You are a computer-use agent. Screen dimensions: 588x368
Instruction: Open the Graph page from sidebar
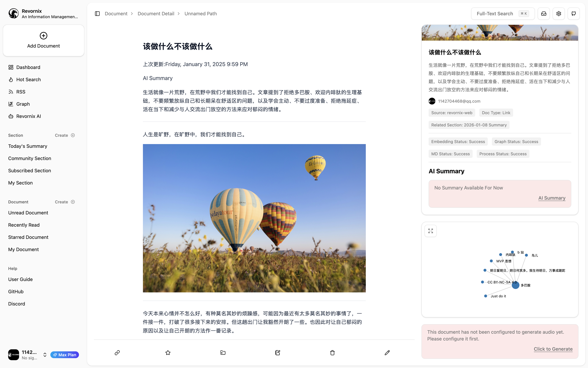click(23, 104)
